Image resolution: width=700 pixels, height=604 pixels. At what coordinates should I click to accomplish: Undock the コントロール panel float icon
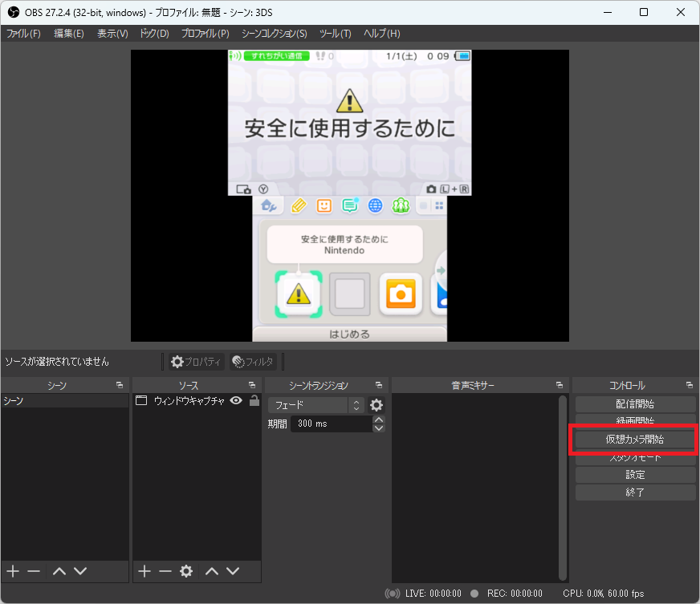[x=690, y=385]
